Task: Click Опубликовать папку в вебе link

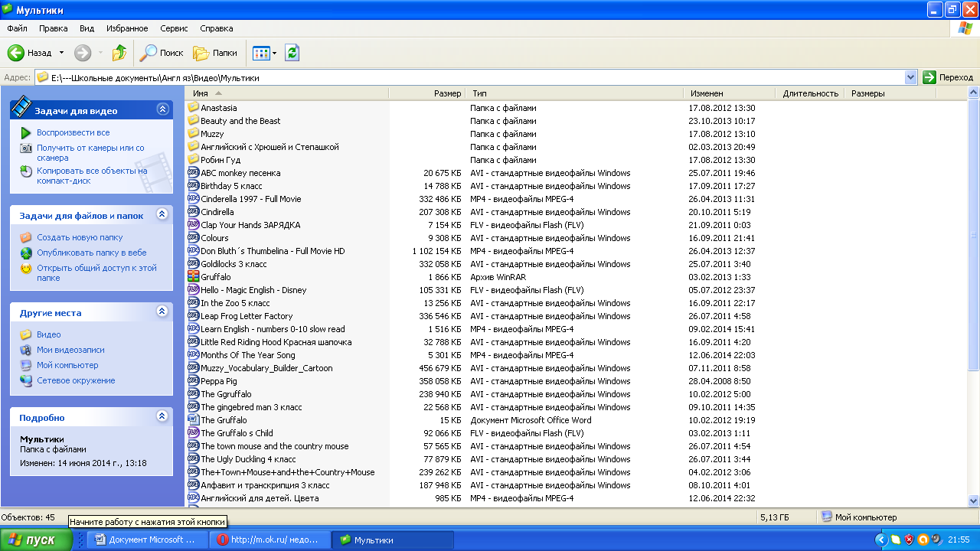Action: tap(92, 253)
